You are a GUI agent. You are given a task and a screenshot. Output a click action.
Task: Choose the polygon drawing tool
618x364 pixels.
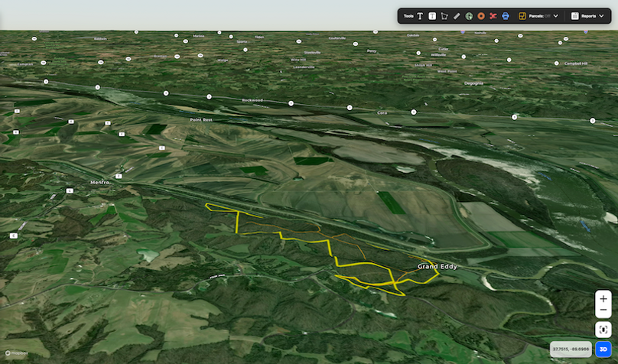(444, 15)
